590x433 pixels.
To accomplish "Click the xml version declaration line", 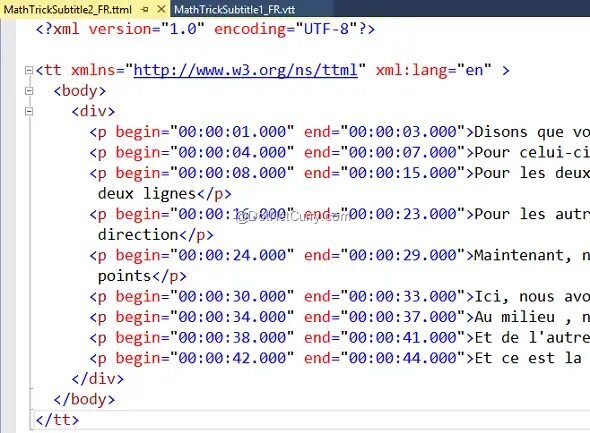I will [205, 29].
